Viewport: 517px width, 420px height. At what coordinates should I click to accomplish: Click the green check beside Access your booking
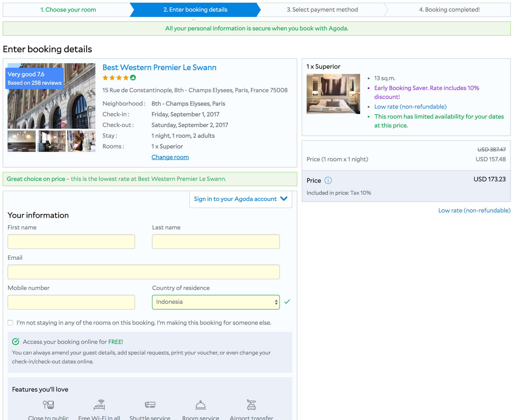16,342
